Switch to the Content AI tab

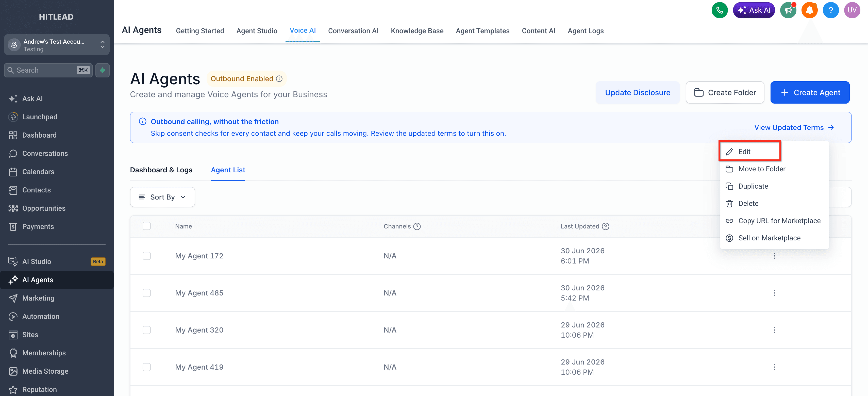click(x=539, y=31)
